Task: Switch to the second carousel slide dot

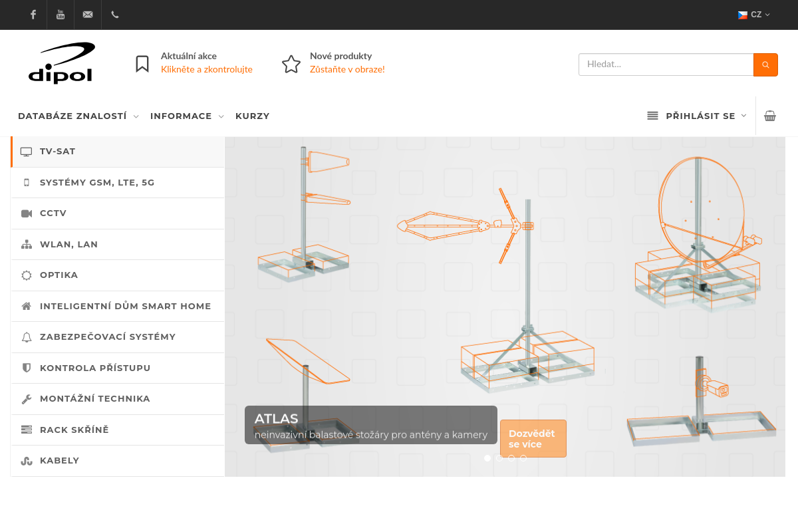Action: 499,458
